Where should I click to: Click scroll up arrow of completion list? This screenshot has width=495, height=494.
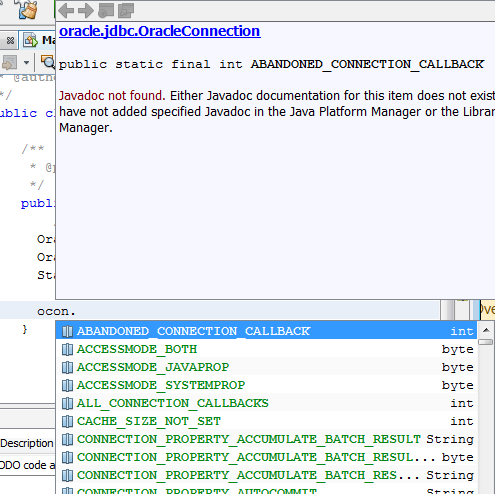coord(486,330)
